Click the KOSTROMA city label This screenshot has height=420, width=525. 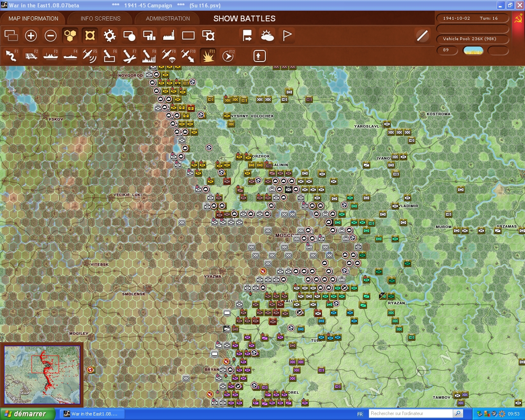438,114
